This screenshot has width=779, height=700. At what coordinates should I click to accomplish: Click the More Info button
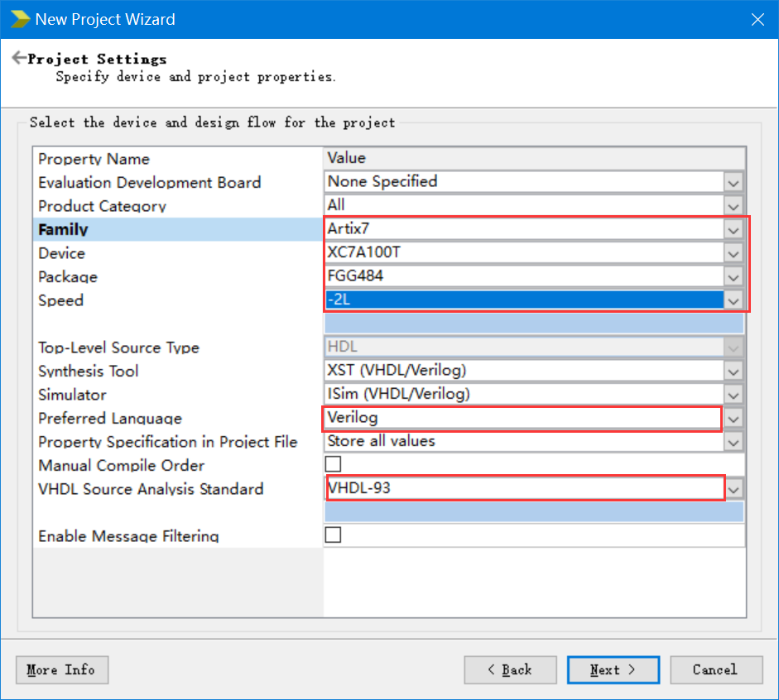point(62,669)
